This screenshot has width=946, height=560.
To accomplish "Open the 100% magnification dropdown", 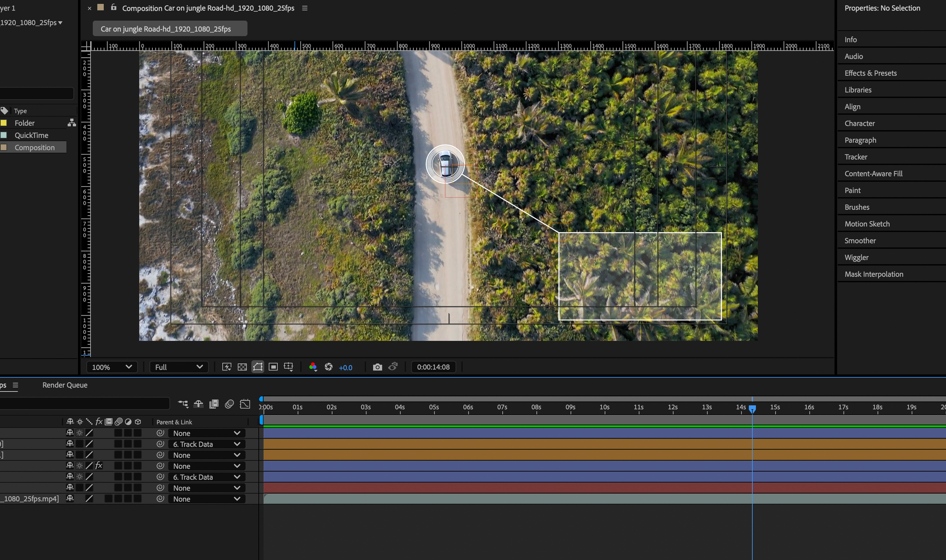I will (x=112, y=367).
